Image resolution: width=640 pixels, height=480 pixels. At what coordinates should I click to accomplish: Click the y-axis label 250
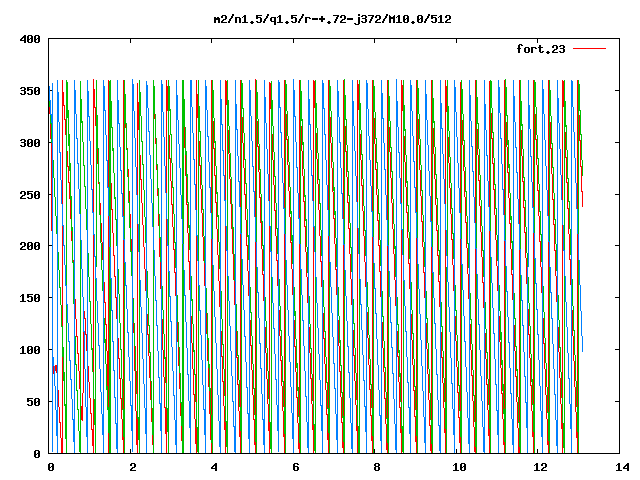[30, 195]
